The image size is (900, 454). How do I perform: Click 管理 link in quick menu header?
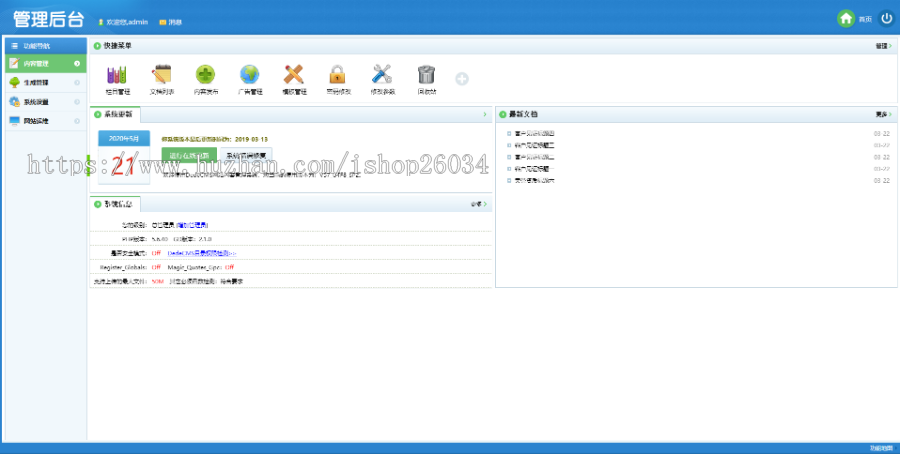tap(882, 46)
